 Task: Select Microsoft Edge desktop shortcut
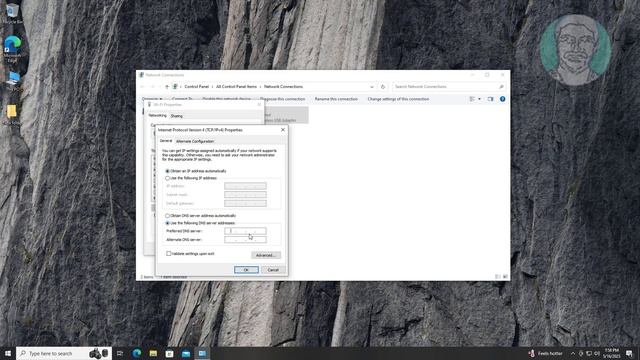(12, 49)
